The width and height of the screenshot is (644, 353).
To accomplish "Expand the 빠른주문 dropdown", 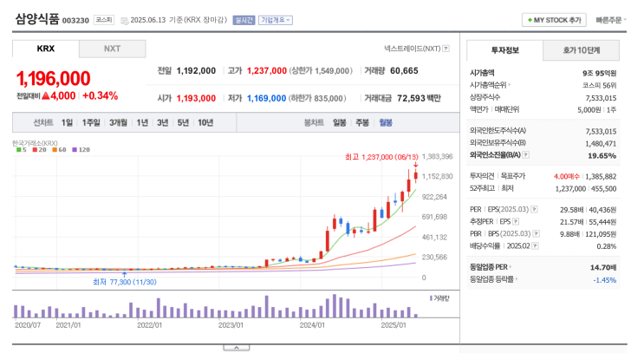I will (611, 20).
